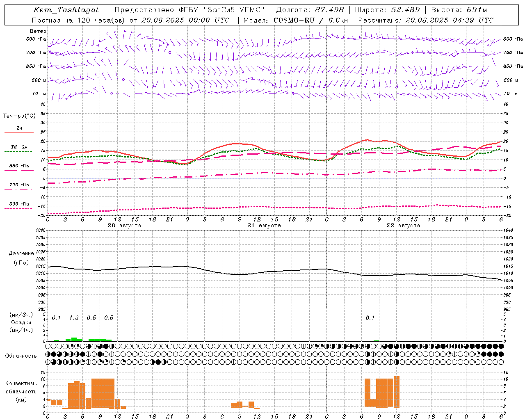The width and height of the screenshot is (525, 420).
Task: Click the 20 августа date label
Action: [x=125, y=226]
